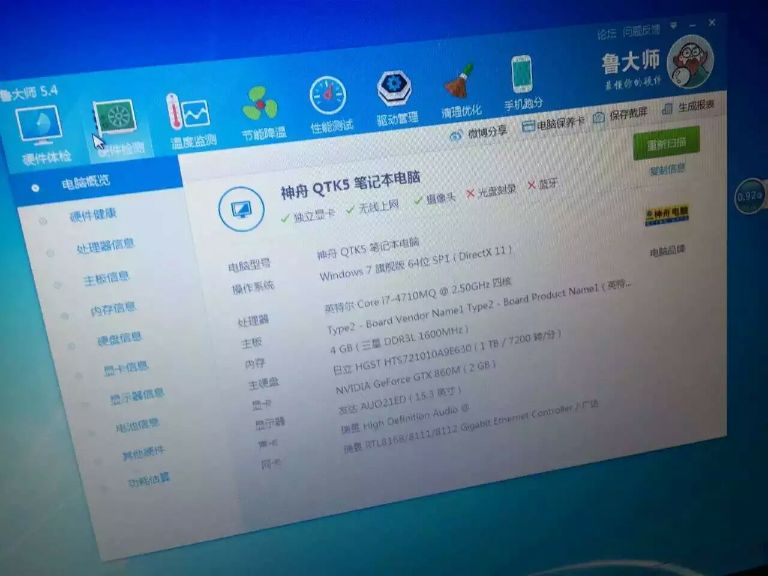
Task: Click the 电脑品牌 label
Action: [x=667, y=252]
